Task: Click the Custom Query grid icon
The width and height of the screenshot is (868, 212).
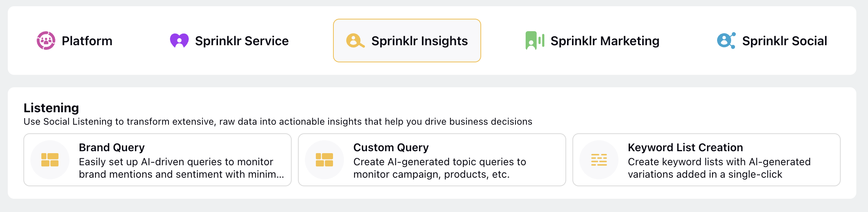Action: [324, 160]
